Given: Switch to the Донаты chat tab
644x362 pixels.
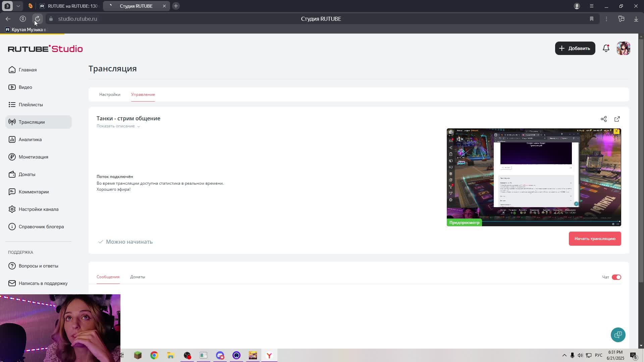Looking at the screenshot, I should coord(138,277).
